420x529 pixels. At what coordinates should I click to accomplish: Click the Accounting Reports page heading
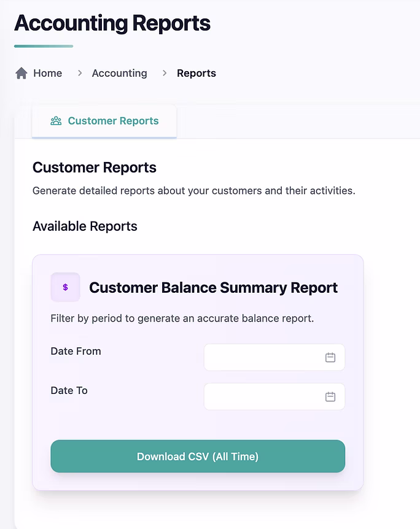(x=112, y=23)
